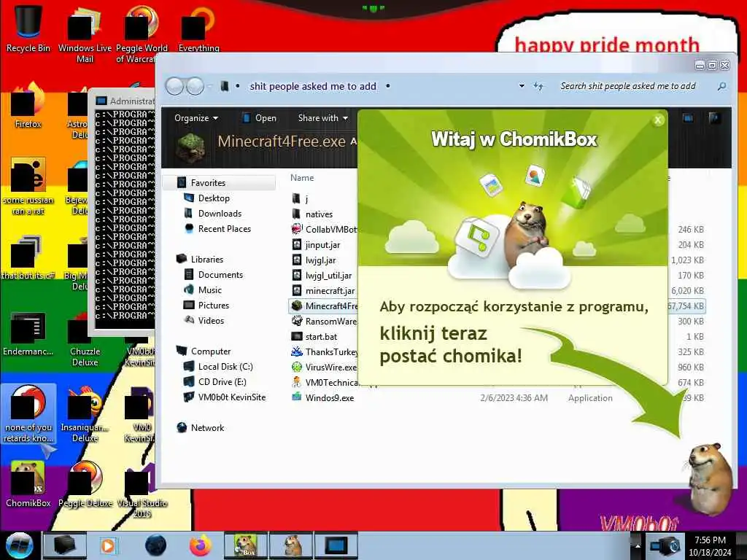Open Windows Media Player taskbar icon
Viewport: 747px width, 560px height.
pos(108,545)
